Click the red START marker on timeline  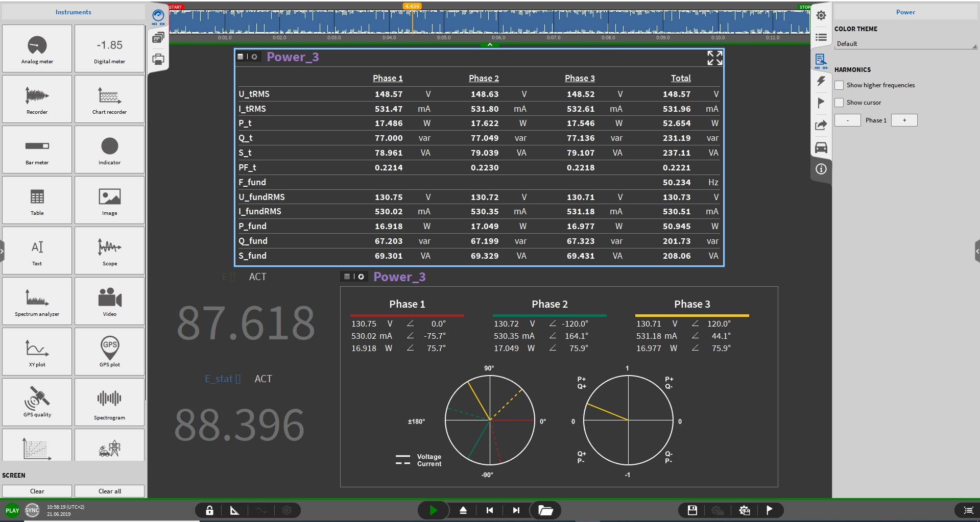point(175,7)
